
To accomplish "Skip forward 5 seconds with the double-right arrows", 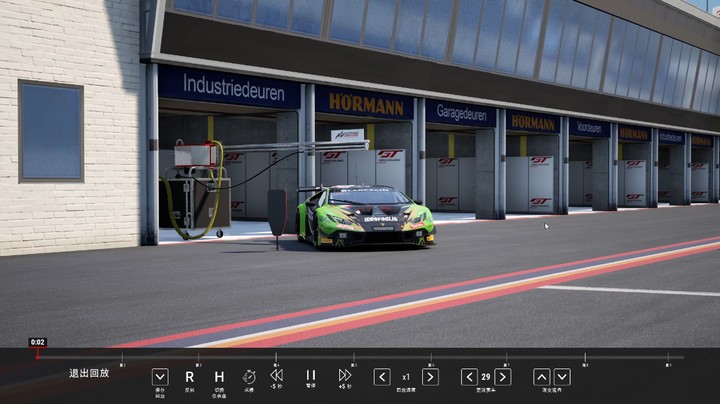I will (345, 376).
